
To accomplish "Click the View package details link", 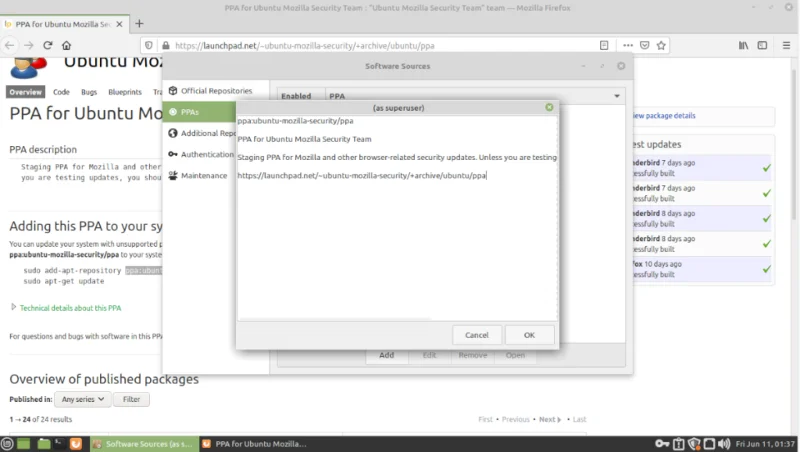I will (664, 116).
